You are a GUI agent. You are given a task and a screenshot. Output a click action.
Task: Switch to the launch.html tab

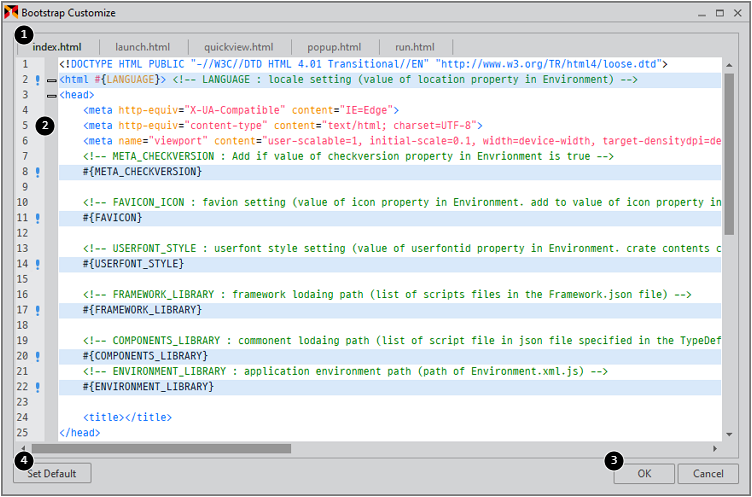point(142,47)
